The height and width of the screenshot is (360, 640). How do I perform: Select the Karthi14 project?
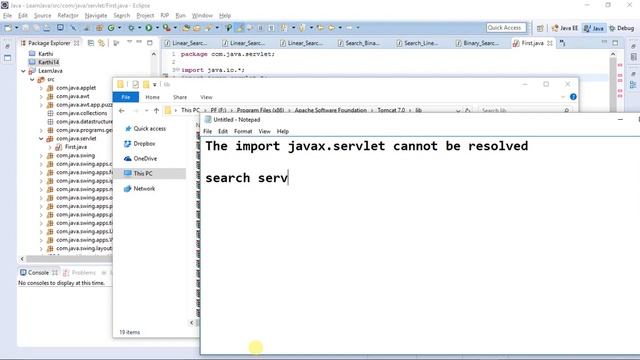[44, 62]
